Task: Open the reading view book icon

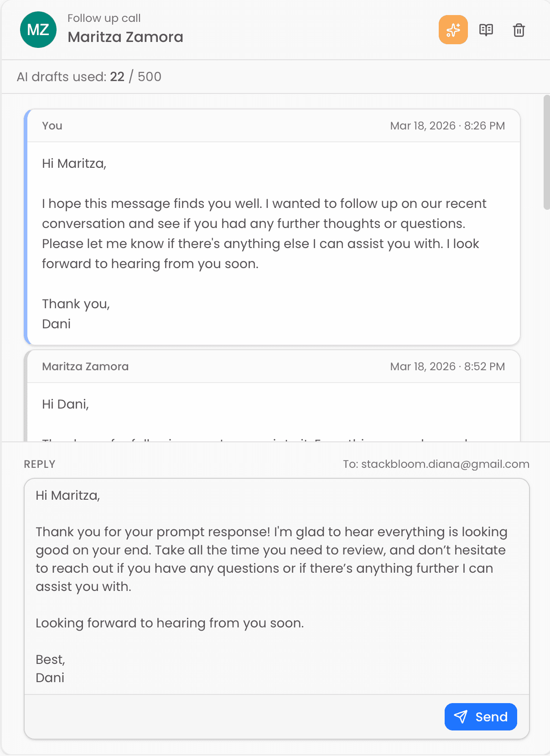Action: coord(486,30)
